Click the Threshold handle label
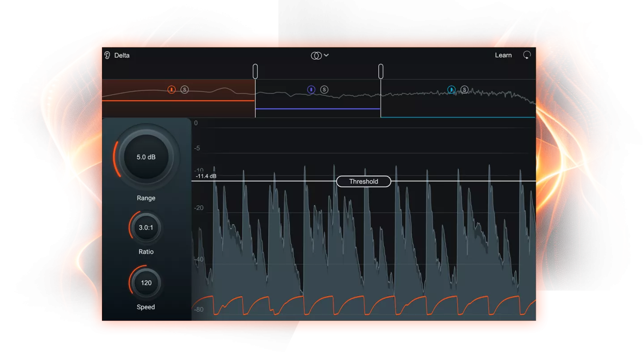 (x=364, y=181)
